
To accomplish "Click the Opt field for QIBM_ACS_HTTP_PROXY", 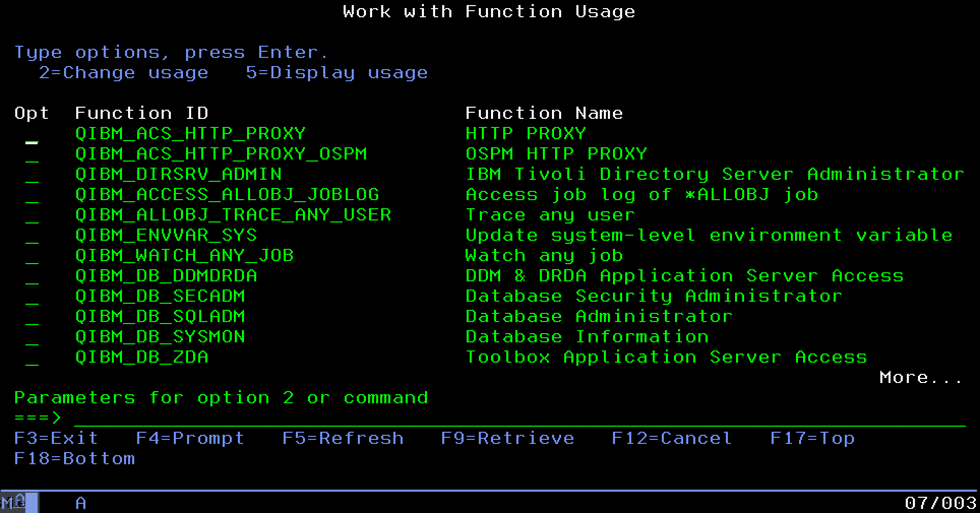I will 32,134.
